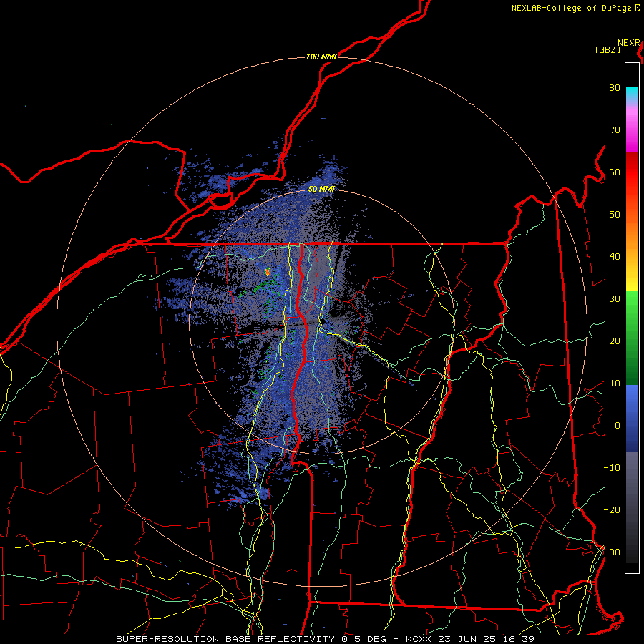
Task: Click the 20 value on the dBZ scale
Action: (615, 341)
